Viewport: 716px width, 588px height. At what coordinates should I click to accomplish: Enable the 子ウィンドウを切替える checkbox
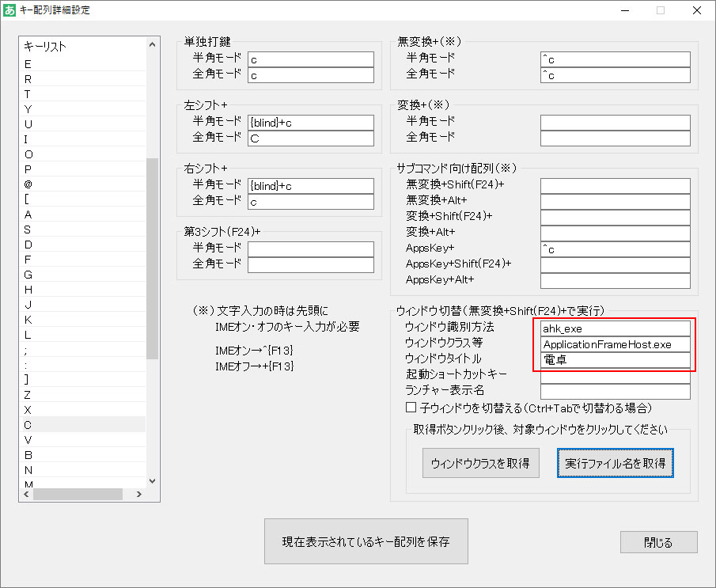point(411,408)
